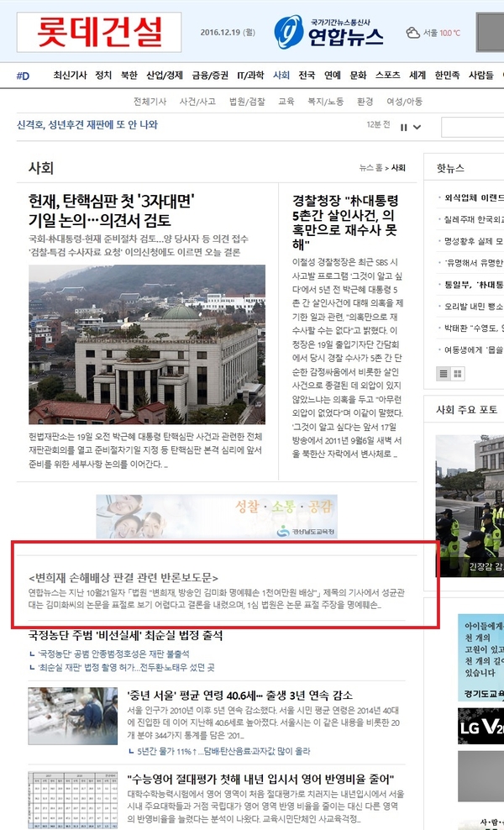Open 변희재 손해배상 판결 반론보도문 article

(x=123, y=578)
